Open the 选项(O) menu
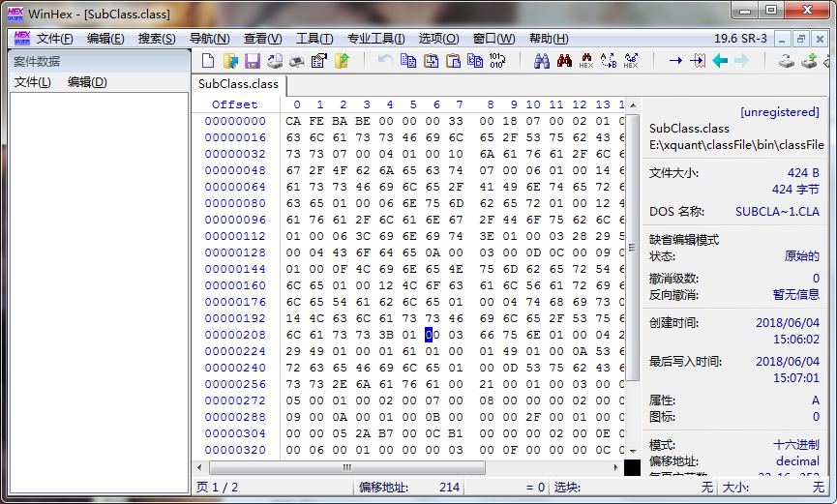Screen dimensions: 837x504 point(438,39)
